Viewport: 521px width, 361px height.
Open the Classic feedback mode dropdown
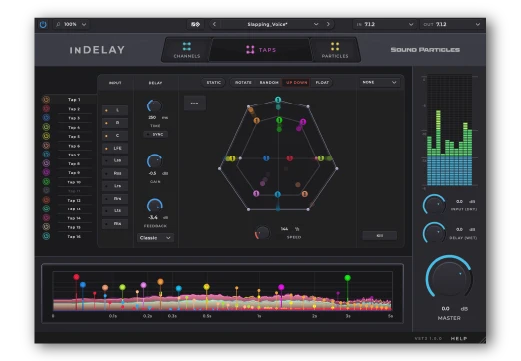tap(155, 238)
